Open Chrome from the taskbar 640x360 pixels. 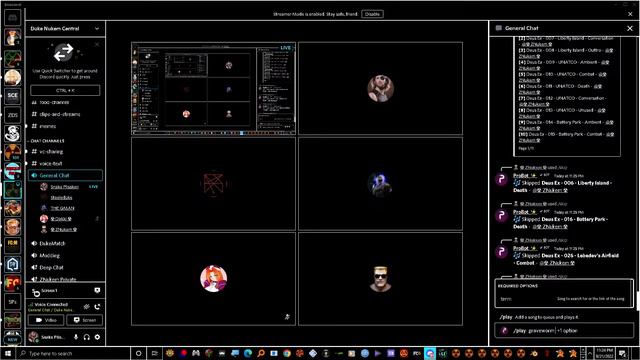pyautogui.click(x=287, y=353)
